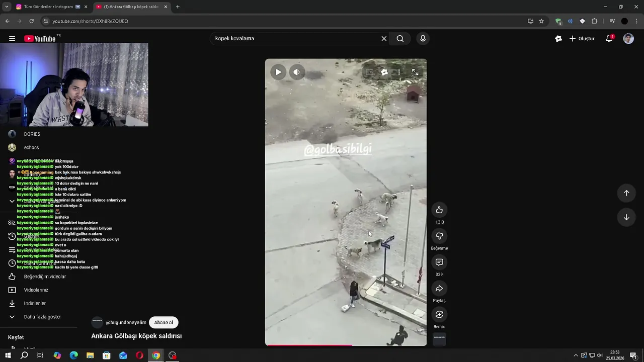
Task: Switch to the Instagram 'Tüm Gönderiler' tab
Action: (x=48, y=7)
